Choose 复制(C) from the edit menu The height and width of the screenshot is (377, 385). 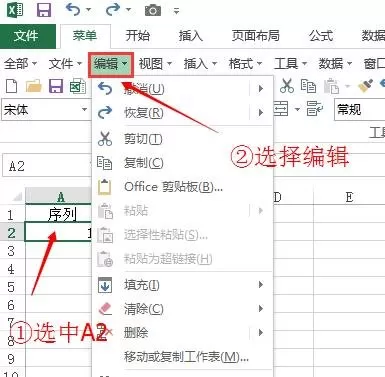(183, 163)
